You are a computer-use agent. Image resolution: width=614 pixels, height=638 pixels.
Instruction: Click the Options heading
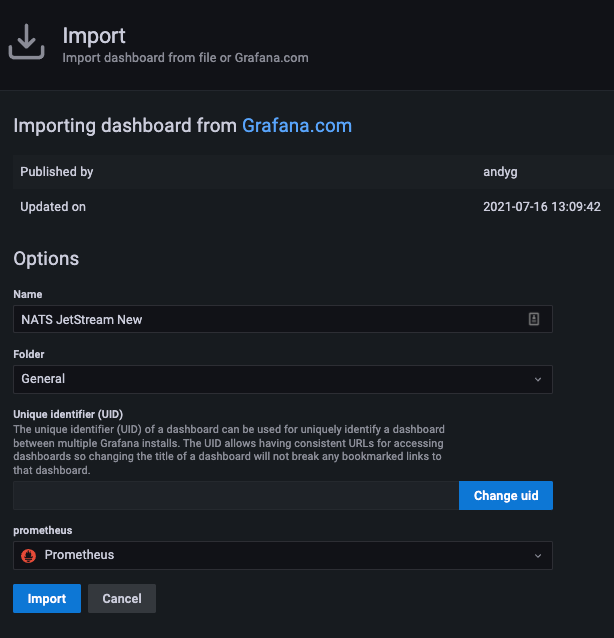[x=46, y=258]
